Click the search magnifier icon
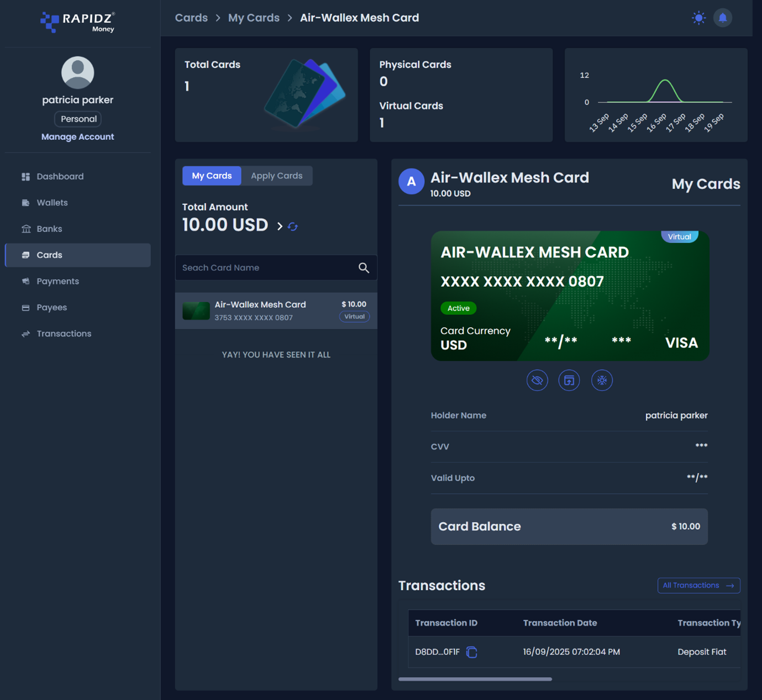The height and width of the screenshot is (700, 762). tap(364, 267)
